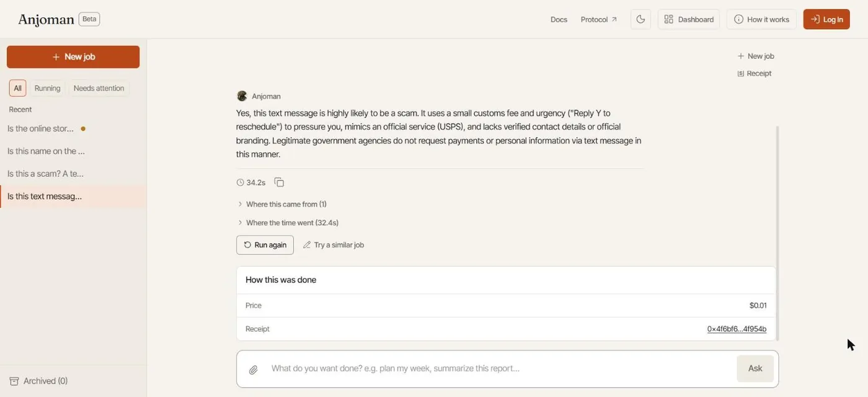
Task: Click the Anjoman avatar icon
Action: [x=242, y=96]
